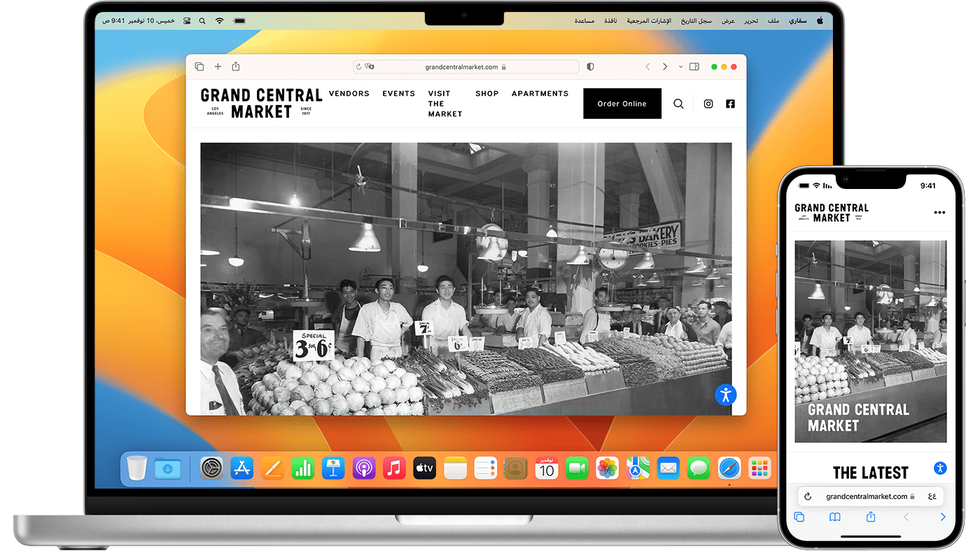Open accessibility widget on the Mac webpage

pyautogui.click(x=726, y=394)
